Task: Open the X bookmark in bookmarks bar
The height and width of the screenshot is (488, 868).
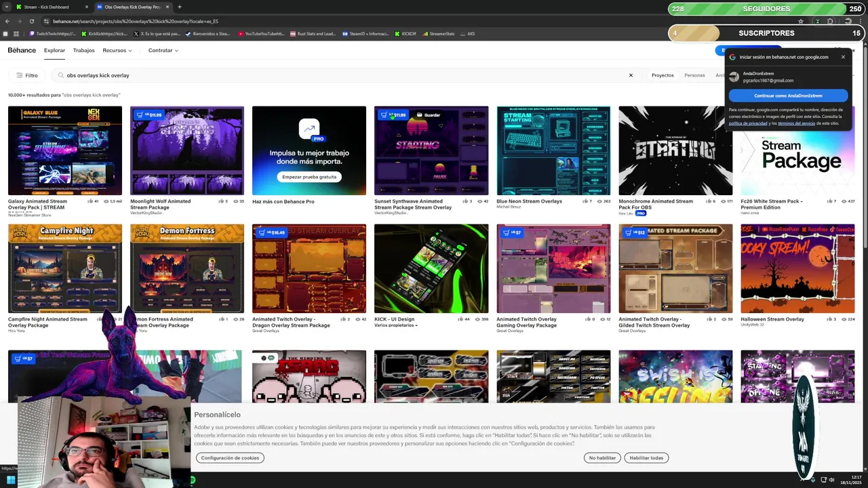Action: click(157, 33)
